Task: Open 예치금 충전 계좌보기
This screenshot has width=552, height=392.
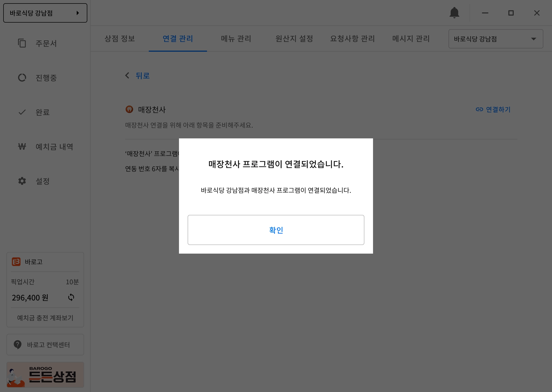Action: pos(45,318)
